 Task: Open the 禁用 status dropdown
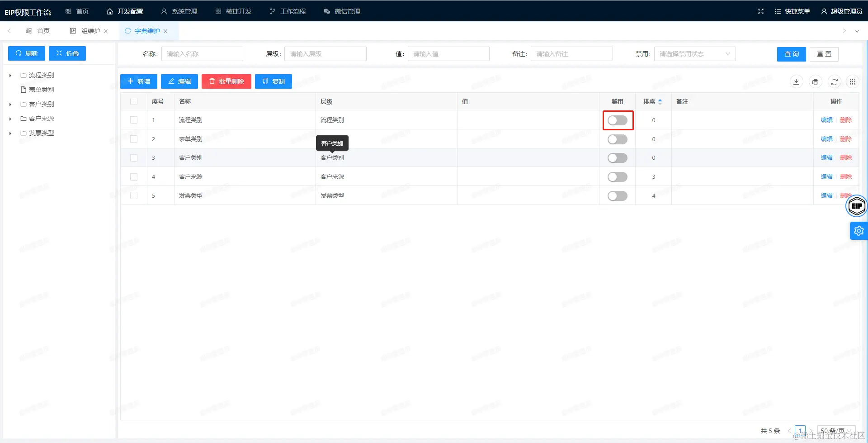click(695, 54)
